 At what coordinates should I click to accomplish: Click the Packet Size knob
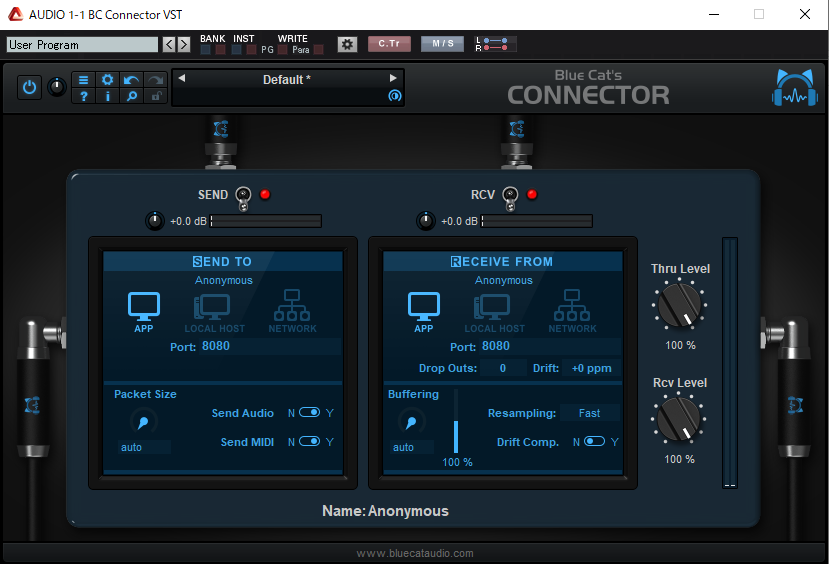(x=143, y=421)
